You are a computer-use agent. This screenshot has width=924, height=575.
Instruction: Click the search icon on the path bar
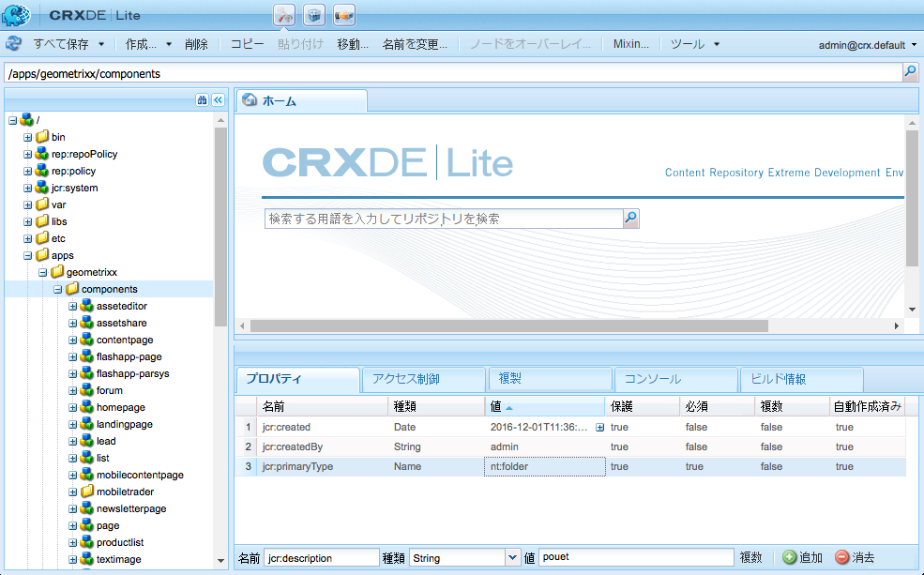pyautogui.click(x=911, y=72)
